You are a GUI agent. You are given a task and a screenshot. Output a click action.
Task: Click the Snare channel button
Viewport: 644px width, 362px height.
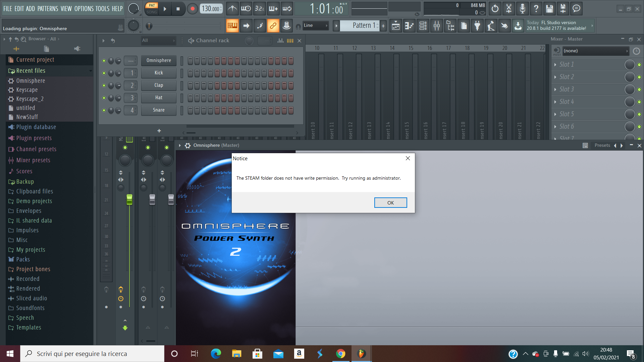click(x=159, y=110)
